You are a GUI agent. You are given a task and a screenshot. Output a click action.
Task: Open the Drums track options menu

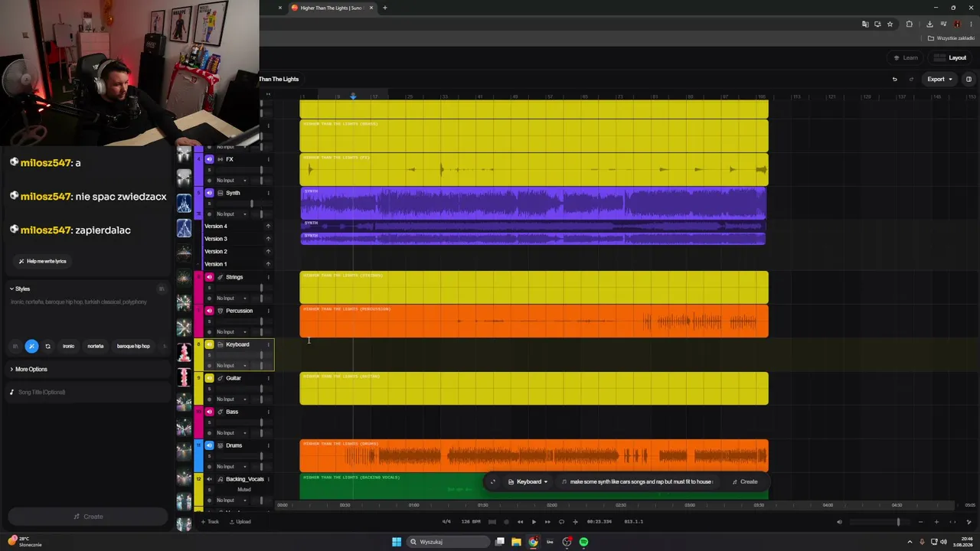(268, 445)
